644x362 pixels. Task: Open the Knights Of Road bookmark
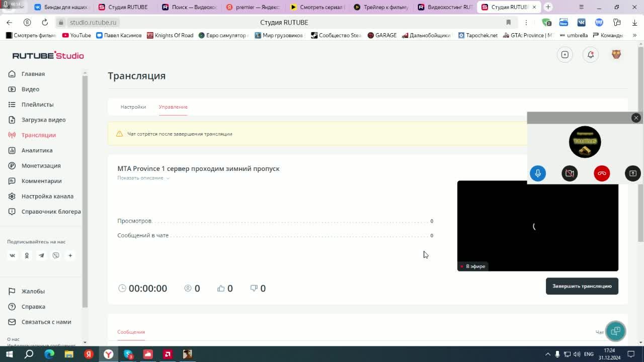point(170,35)
